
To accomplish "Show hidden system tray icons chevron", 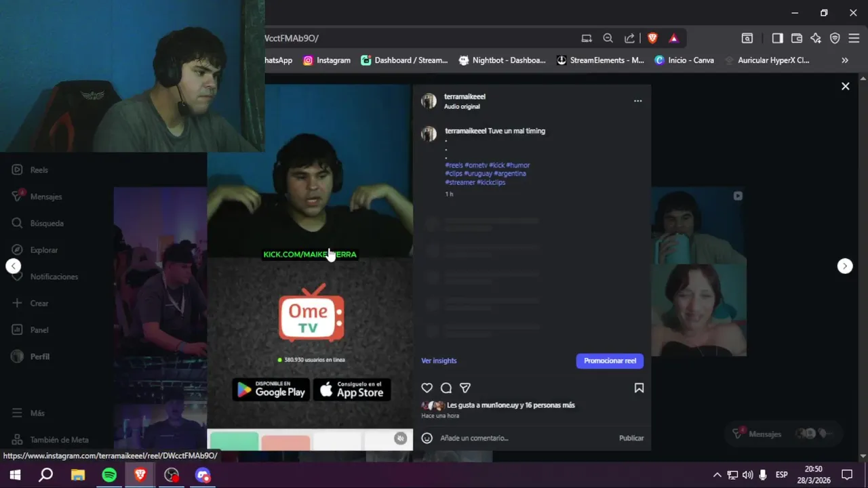I will (717, 475).
